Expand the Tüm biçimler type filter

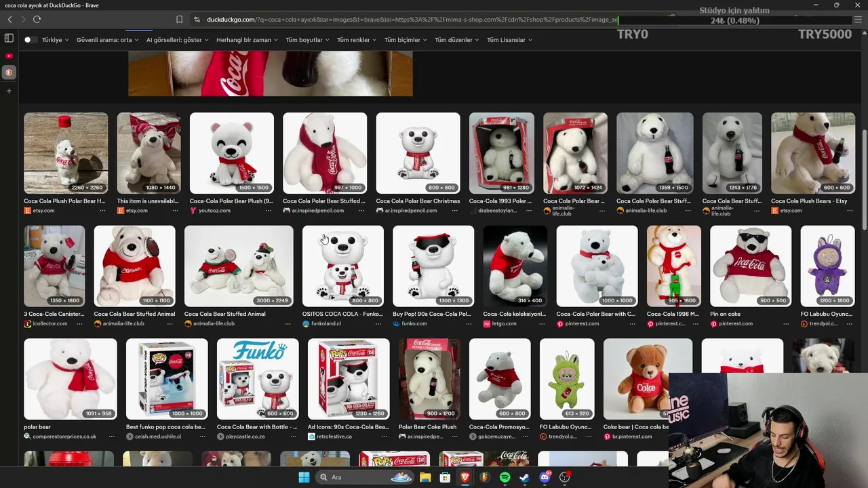point(406,40)
